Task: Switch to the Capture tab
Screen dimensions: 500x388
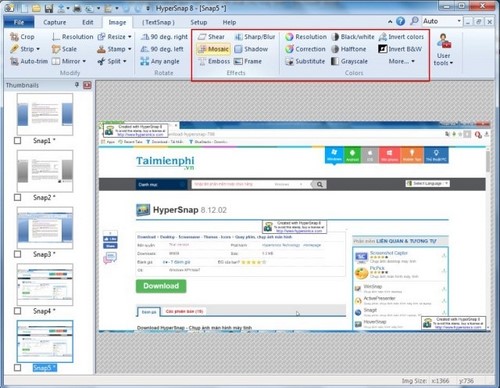Action: (55, 22)
